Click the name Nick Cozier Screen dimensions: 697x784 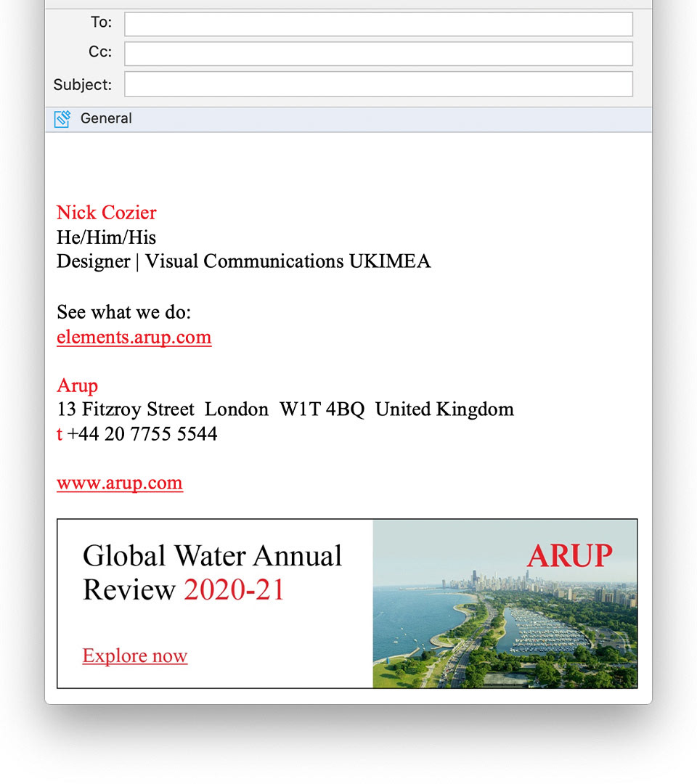coord(107,213)
